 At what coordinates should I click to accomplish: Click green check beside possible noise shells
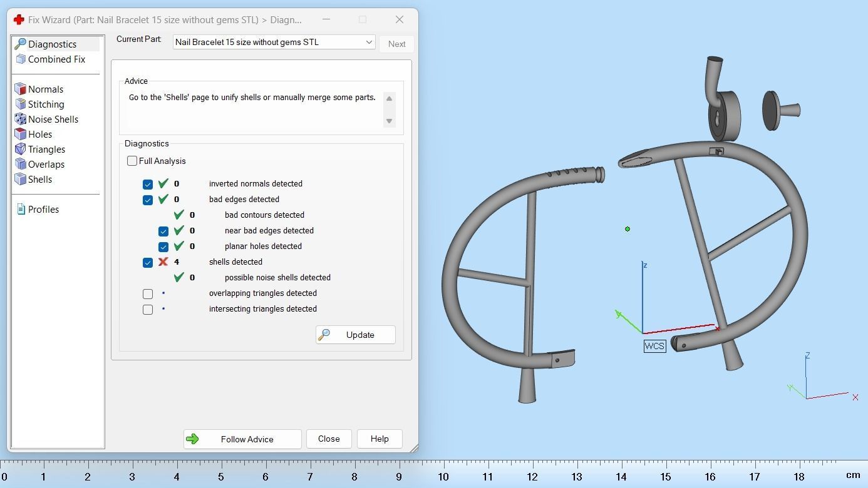pyautogui.click(x=179, y=277)
